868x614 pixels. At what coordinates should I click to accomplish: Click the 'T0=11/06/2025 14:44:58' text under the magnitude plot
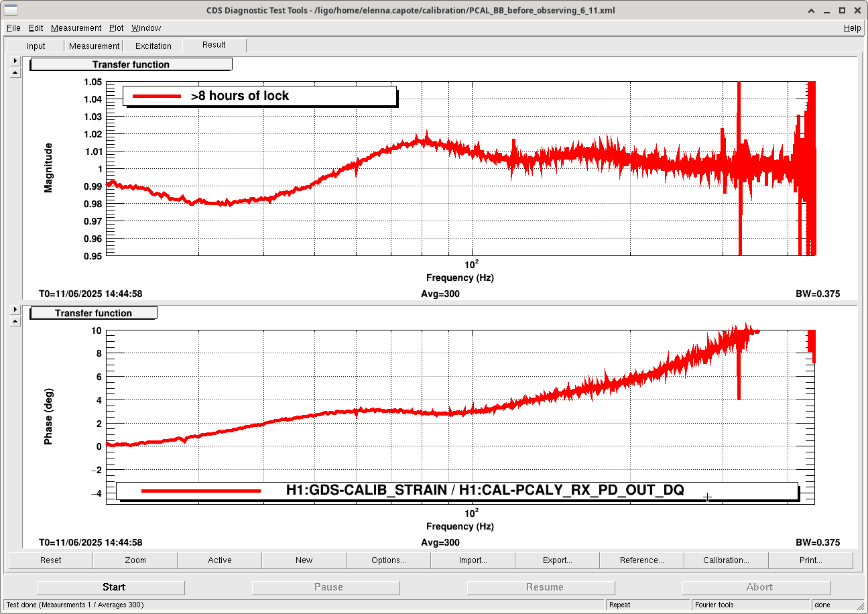point(90,294)
